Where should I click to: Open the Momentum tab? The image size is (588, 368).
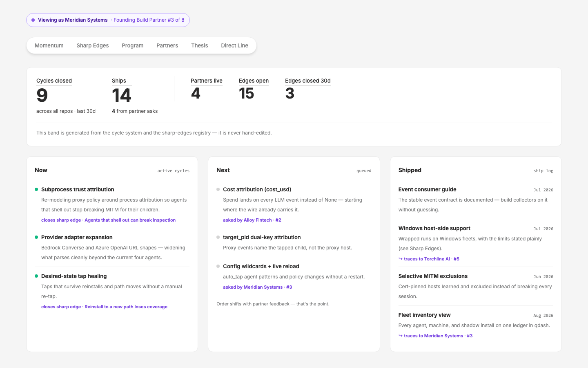49,45
